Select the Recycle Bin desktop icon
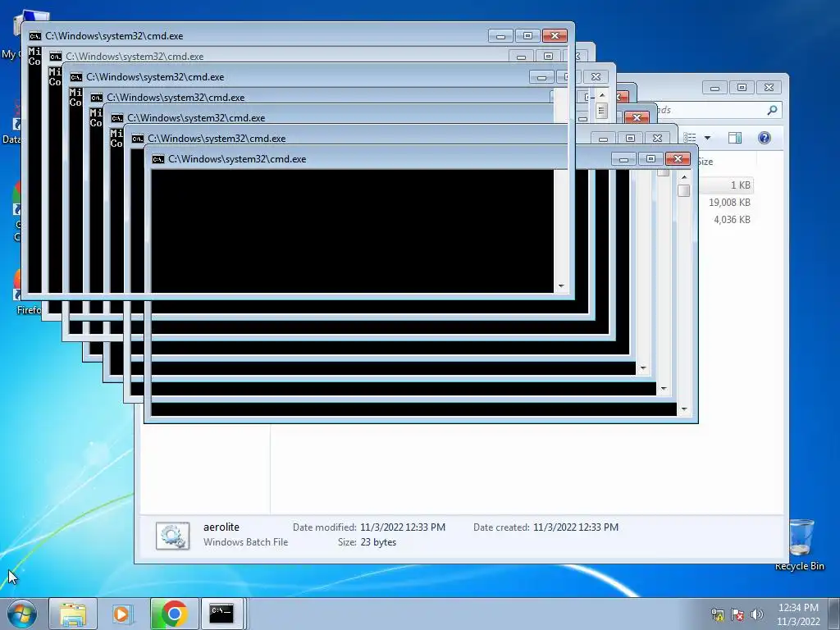 coord(801,545)
